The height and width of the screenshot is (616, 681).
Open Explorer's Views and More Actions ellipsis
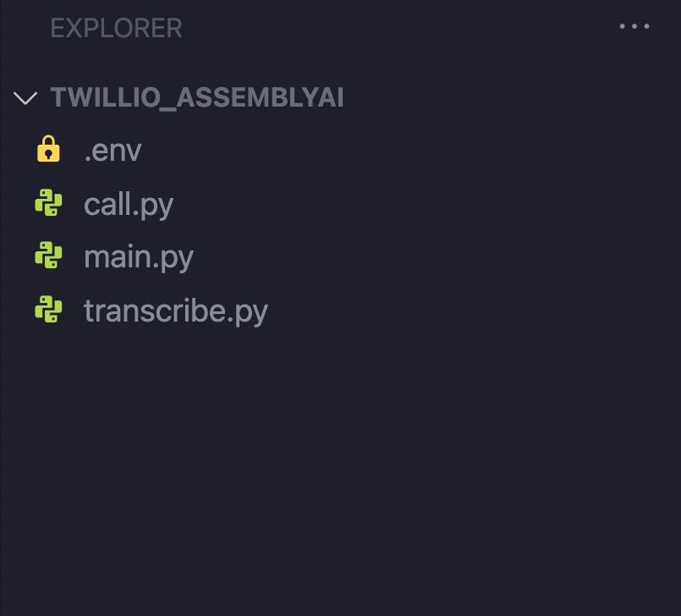click(634, 27)
